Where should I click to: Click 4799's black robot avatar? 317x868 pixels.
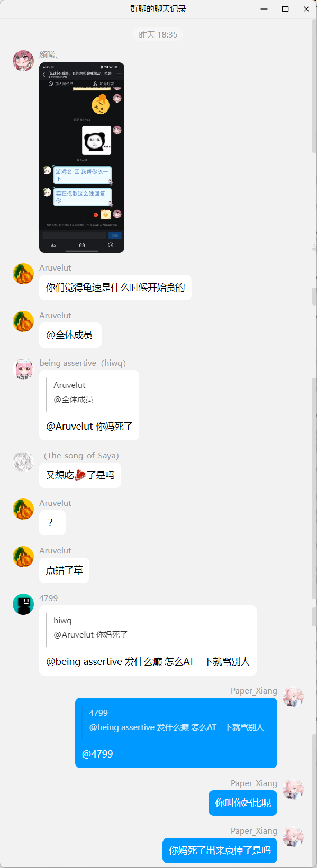(23, 604)
